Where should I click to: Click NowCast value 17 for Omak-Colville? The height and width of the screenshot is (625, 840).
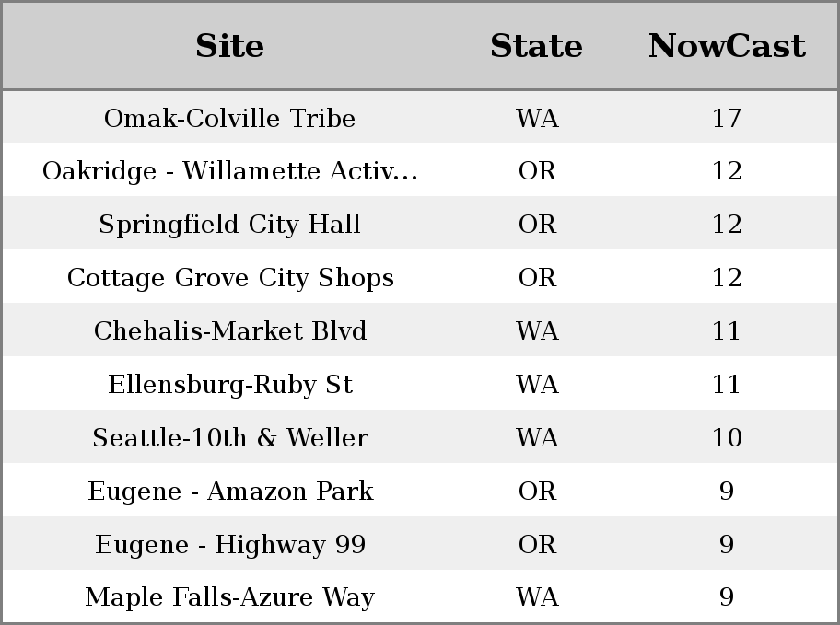[726, 119]
